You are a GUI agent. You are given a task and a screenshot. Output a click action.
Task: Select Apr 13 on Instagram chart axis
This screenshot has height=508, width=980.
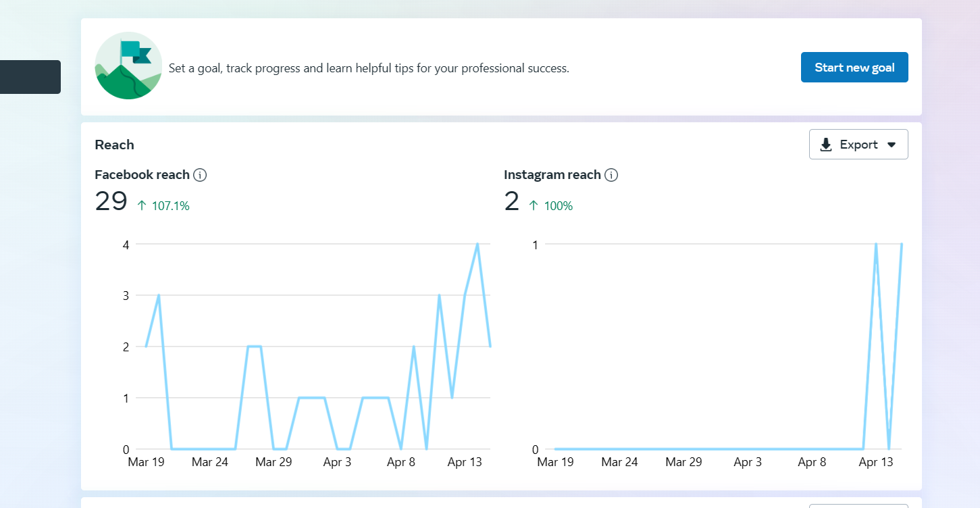(876, 462)
